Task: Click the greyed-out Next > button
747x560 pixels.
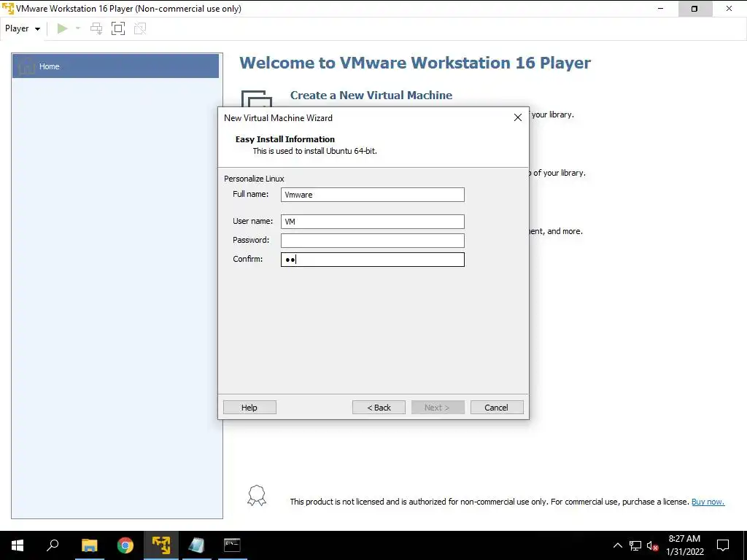Action: click(438, 407)
